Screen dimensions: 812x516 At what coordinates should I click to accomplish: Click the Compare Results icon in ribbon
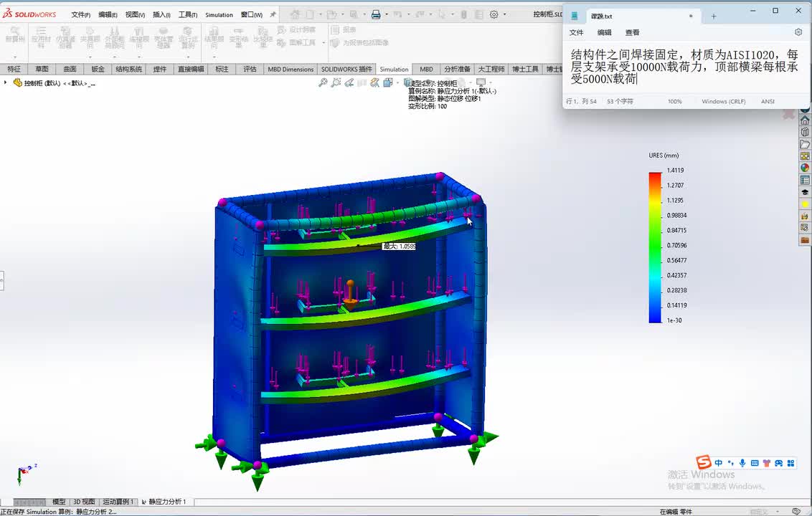click(x=263, y=38)
